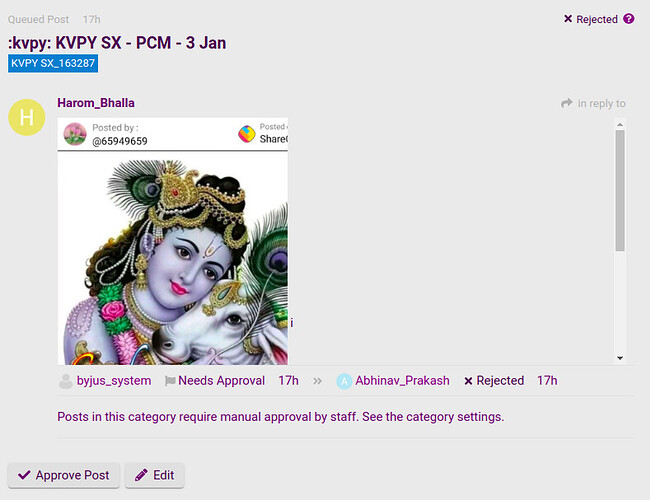Click scrollbar up arrow in post
This screenshot has width=650, height=500.
pos(620,124)
